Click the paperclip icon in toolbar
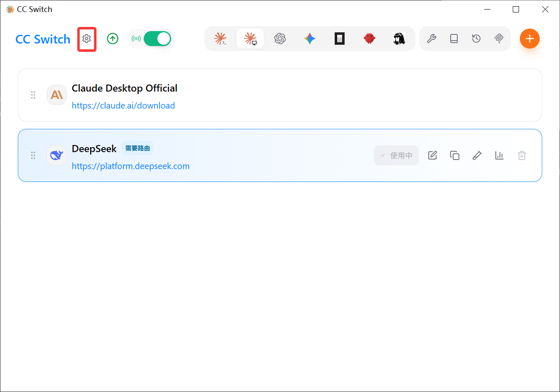Image resolution: width=560 pixels, height=392 pixels. [x=499, y=39]
